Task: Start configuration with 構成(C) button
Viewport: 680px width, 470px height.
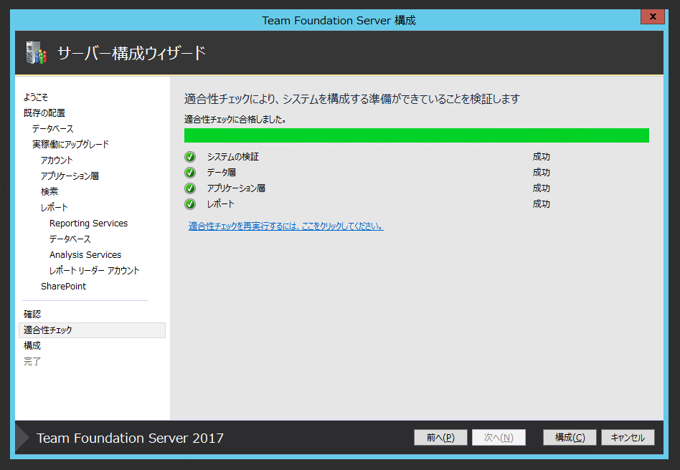Action: pos(569,437)
